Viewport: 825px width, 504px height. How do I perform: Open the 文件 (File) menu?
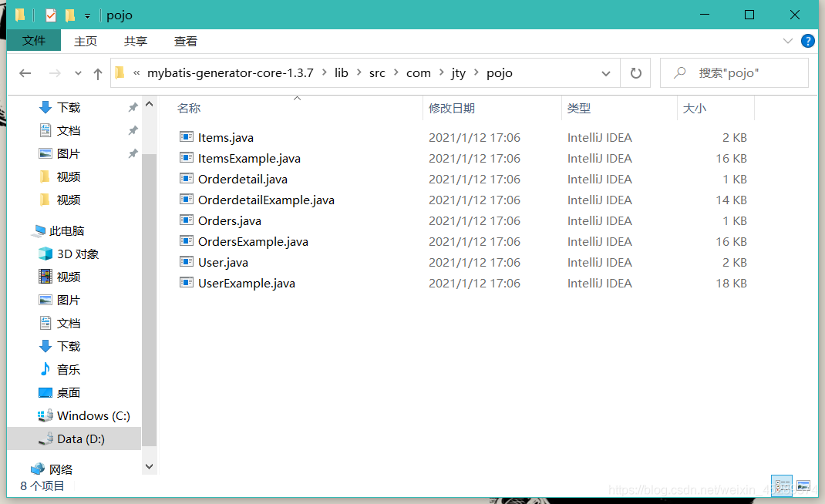click(x=34, y=41)
